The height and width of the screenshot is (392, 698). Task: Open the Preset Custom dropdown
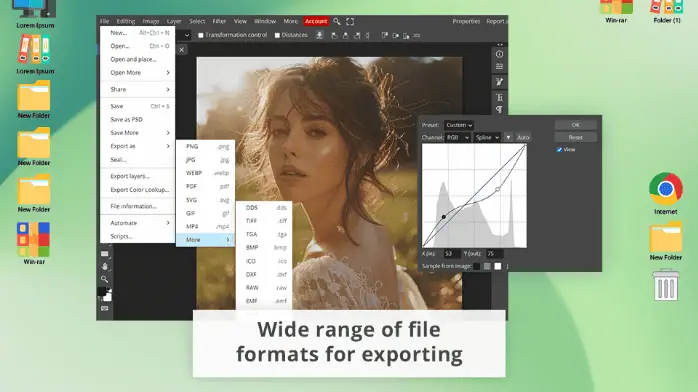click(459, 125)
